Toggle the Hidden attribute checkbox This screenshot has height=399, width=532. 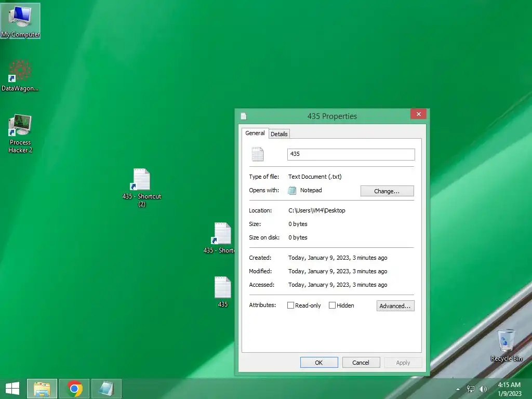[x=332, y=305]
